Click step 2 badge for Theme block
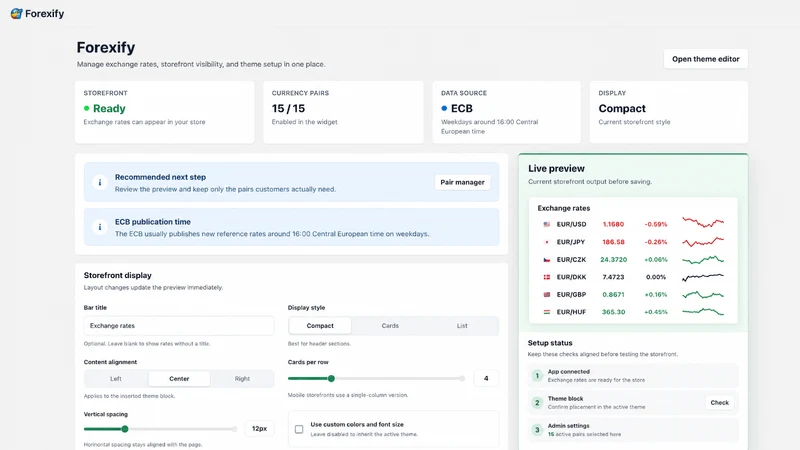 click(537, 403)
